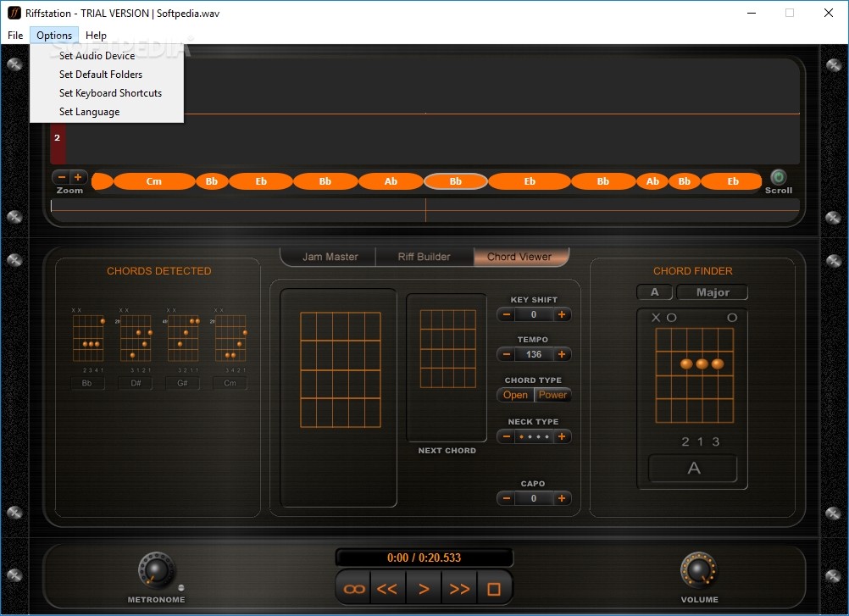Open Chord Finder root note A dropdown
Image resolution: width=849 pixels, height=616 pixels.
(655, 292)
